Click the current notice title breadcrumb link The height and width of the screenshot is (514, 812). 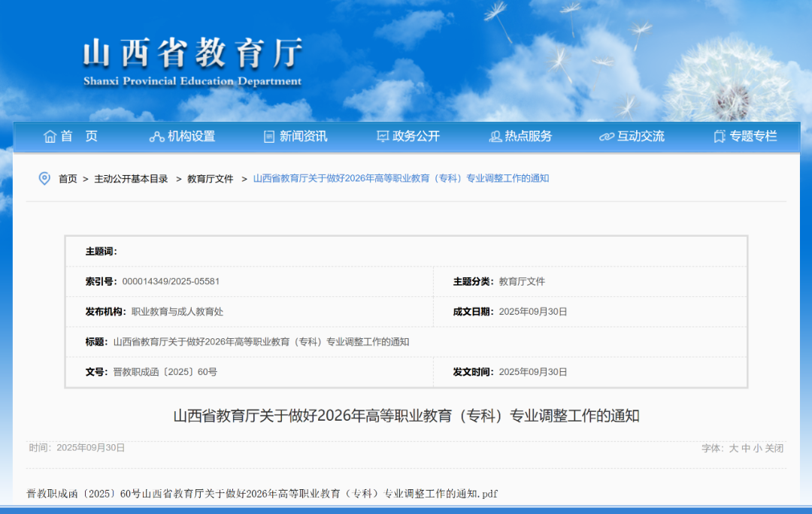pos(401,179)
